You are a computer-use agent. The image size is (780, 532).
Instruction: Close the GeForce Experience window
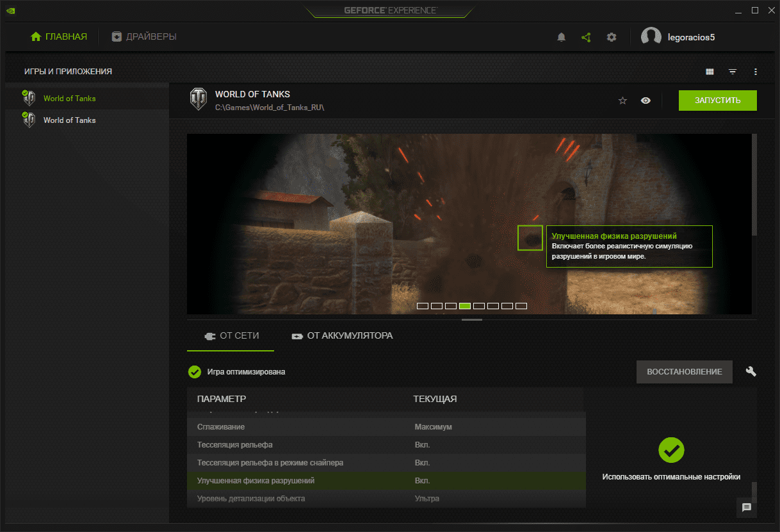pyautogui.click(x=770, y=10)
